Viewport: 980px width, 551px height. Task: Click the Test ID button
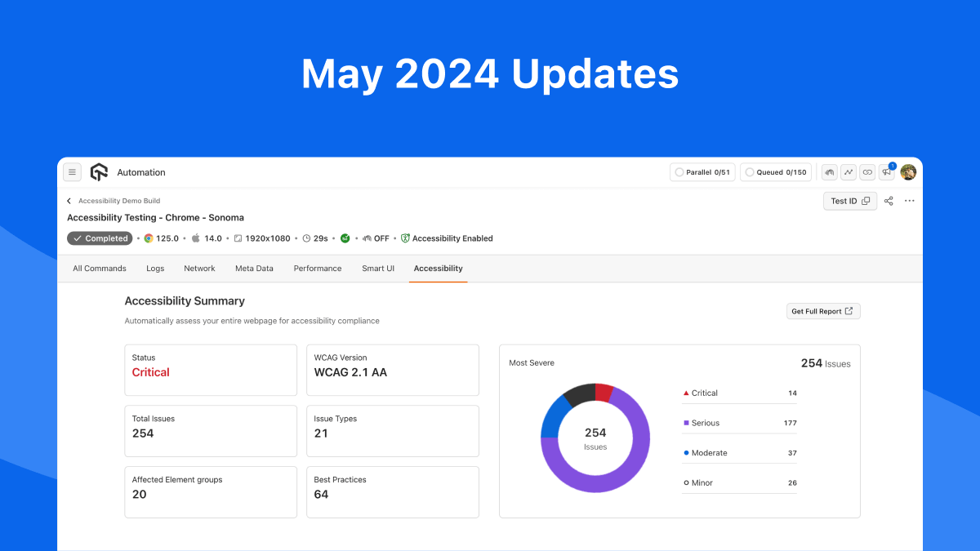(844, 201)
